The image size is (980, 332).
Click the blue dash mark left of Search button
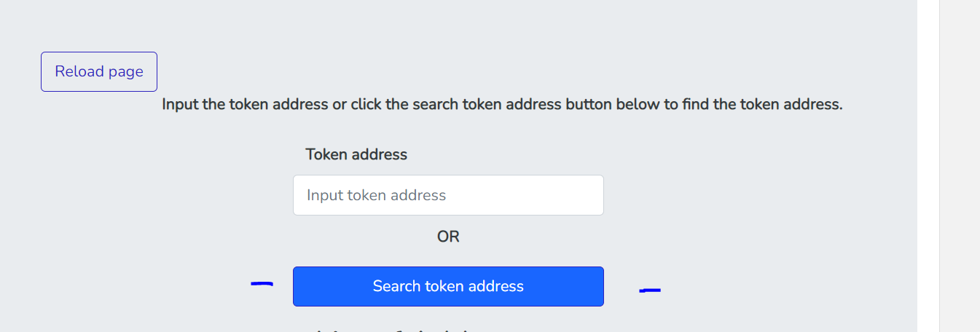point(262,283)
